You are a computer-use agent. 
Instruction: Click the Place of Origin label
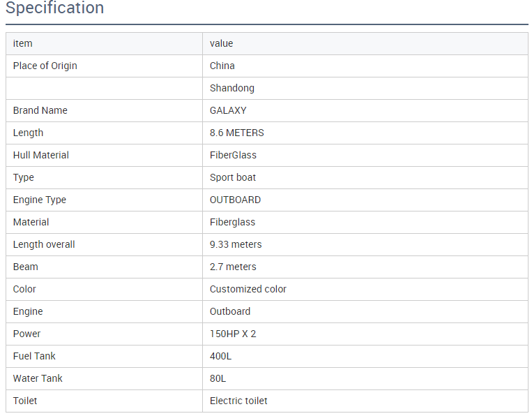point(45,66)
